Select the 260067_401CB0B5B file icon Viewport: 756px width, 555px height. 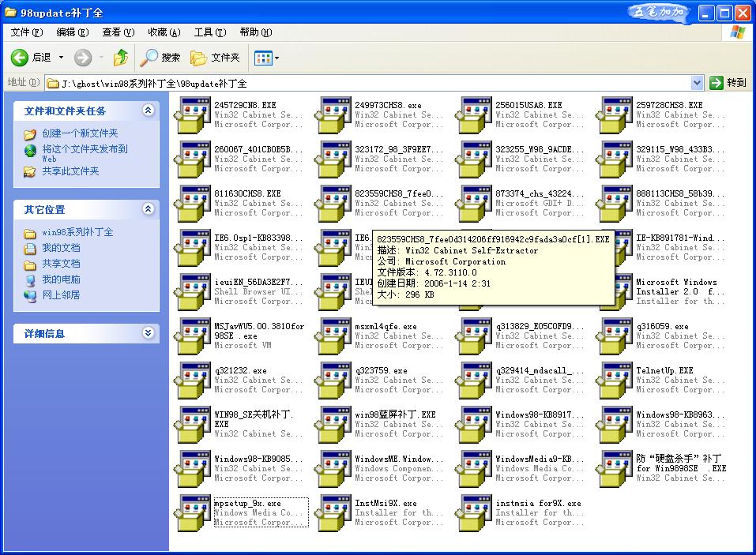point(193,159)
